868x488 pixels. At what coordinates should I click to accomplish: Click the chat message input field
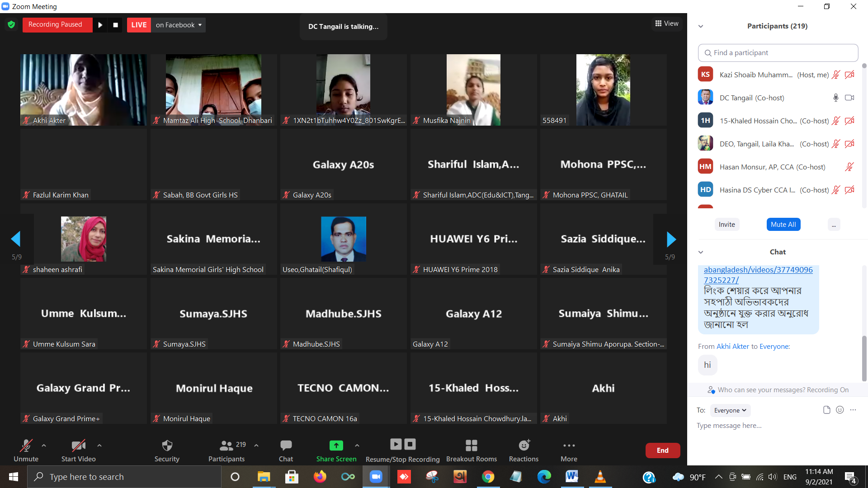click(778, 426)
